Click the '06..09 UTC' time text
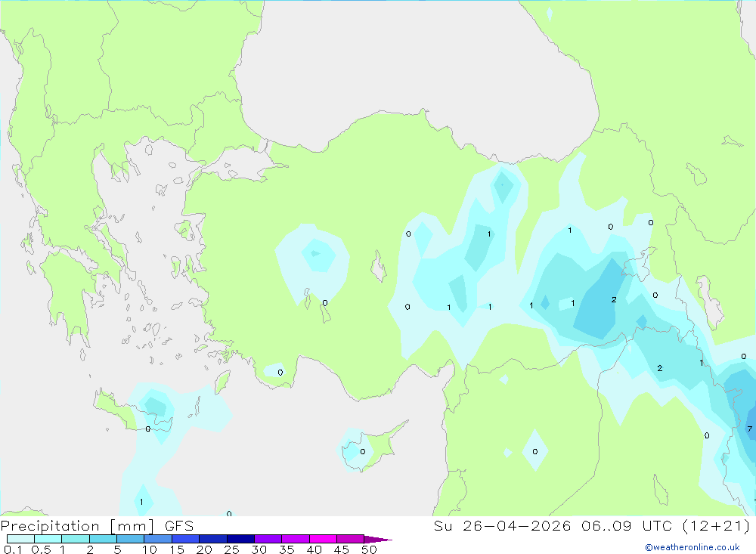 (627, 525)
